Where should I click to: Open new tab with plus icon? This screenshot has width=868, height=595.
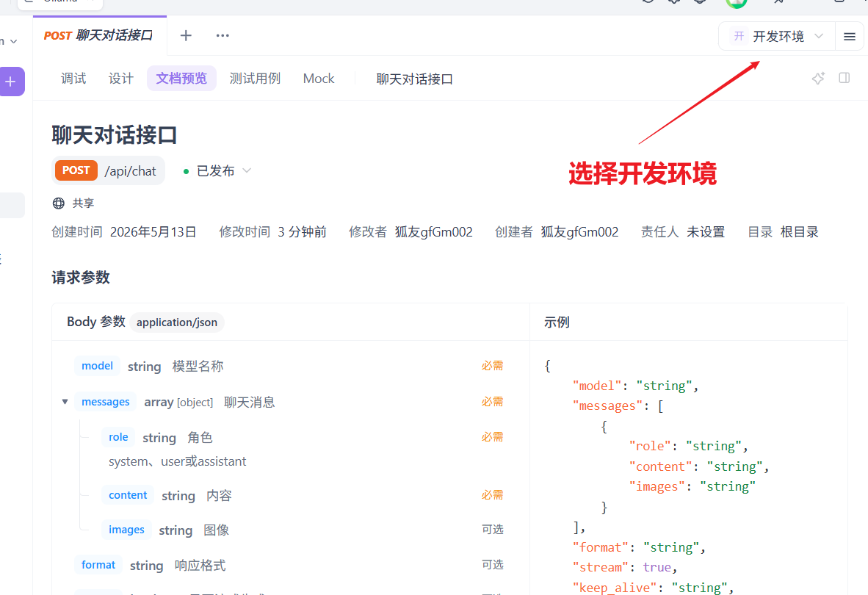tap(186, 35)
